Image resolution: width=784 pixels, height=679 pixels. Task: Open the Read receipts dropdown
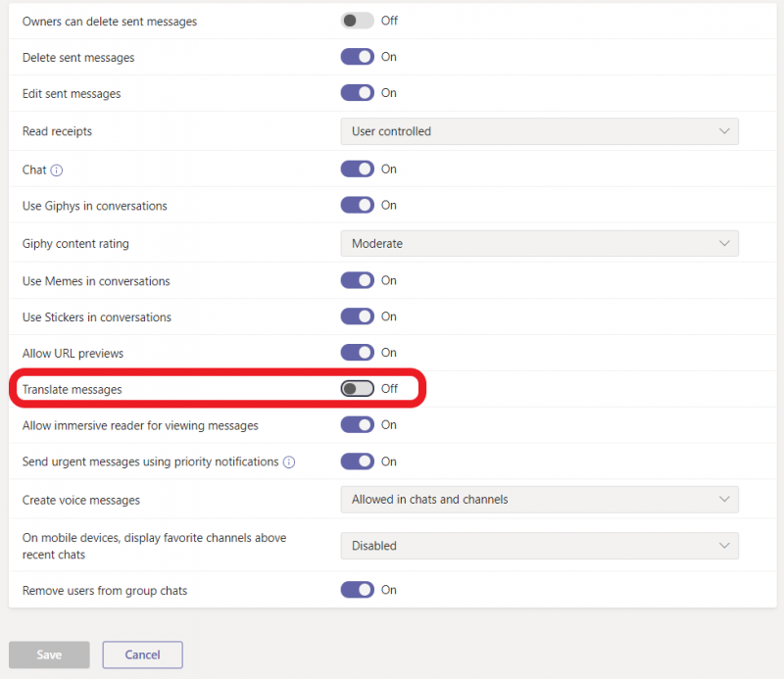(x=539, y=131)
